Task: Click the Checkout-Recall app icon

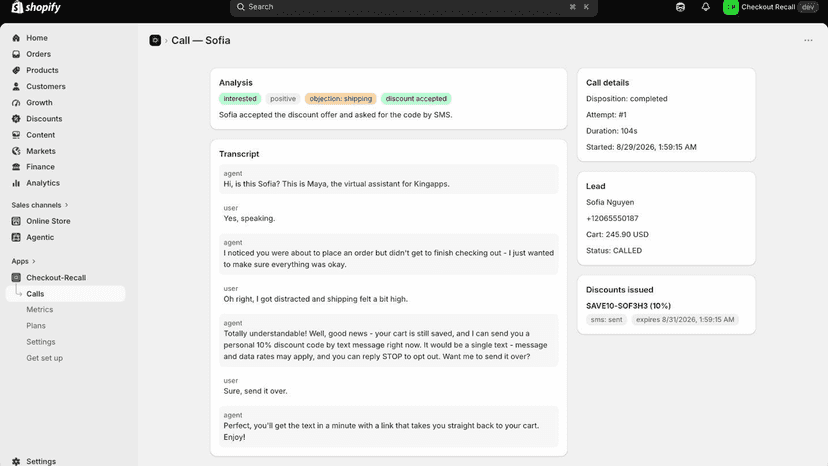Action: click(x=16, y=277)
